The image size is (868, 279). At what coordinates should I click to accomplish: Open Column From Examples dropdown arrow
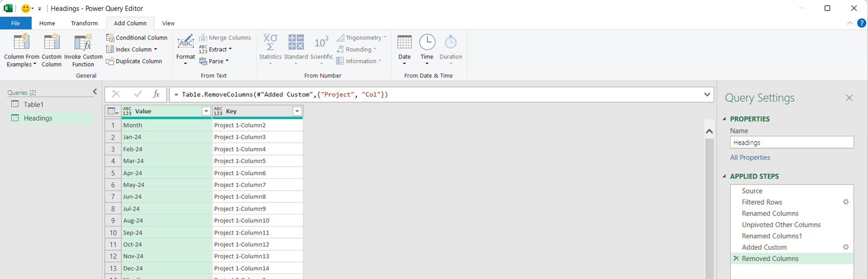pos(35,64)
